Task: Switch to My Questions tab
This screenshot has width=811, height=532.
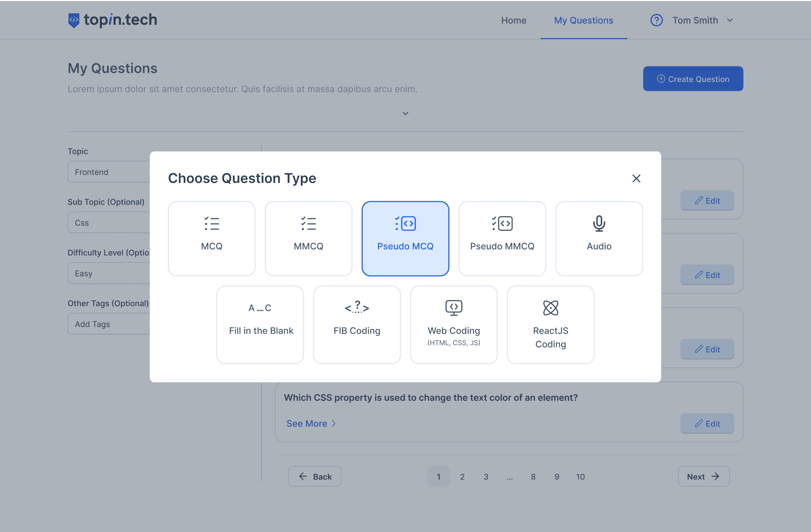Action: pos(583,20)
